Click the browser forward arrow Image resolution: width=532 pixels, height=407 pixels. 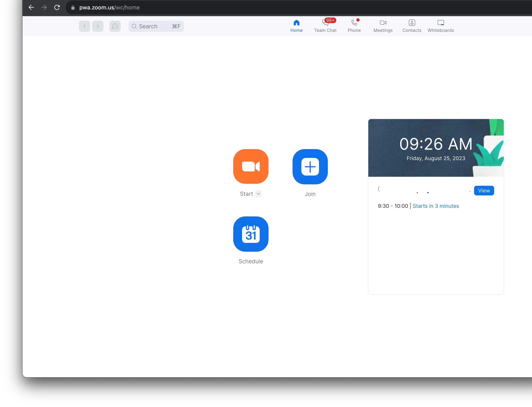point(44,7)
